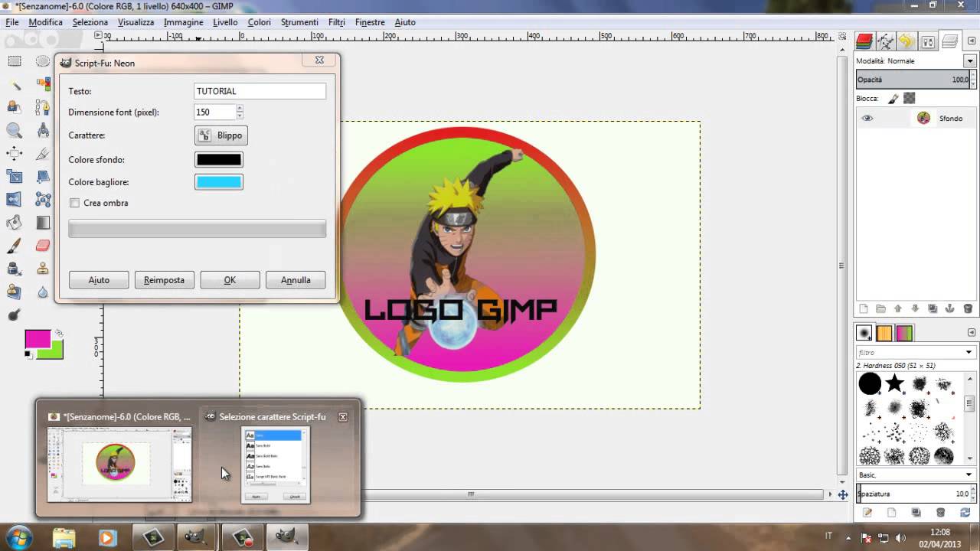Lower the layer one step
Screen dimensions: 980x551
(915, 308)
